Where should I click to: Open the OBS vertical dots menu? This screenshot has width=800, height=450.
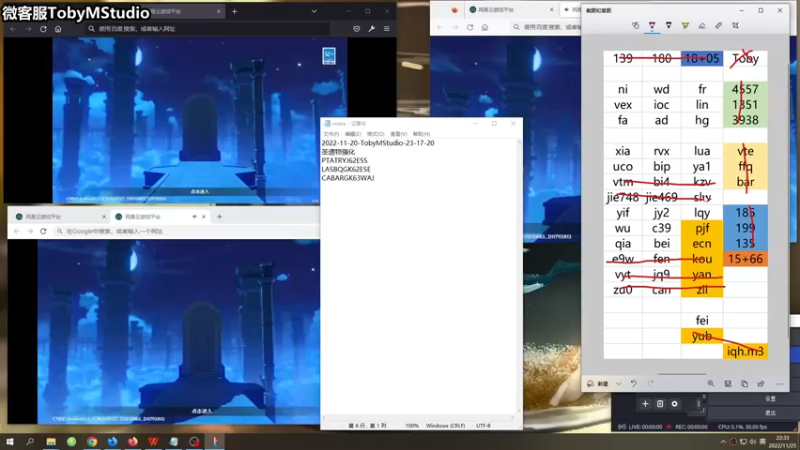click(698, 404)
